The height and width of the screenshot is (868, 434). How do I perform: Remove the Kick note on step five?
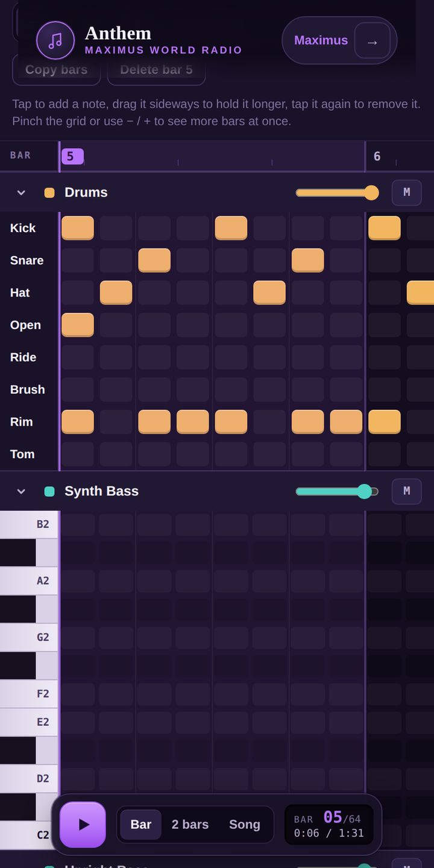(231, 228)
